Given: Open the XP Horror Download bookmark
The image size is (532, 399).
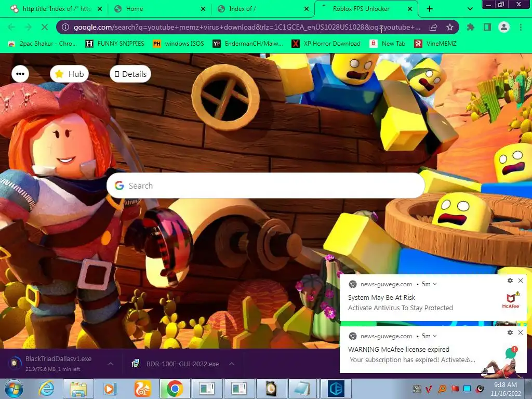Looking at the screenshot, I should 326,44.
